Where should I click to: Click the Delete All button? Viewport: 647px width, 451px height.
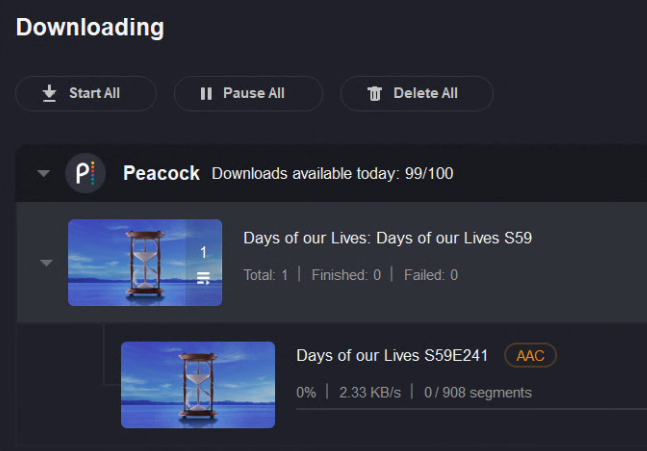417,94
